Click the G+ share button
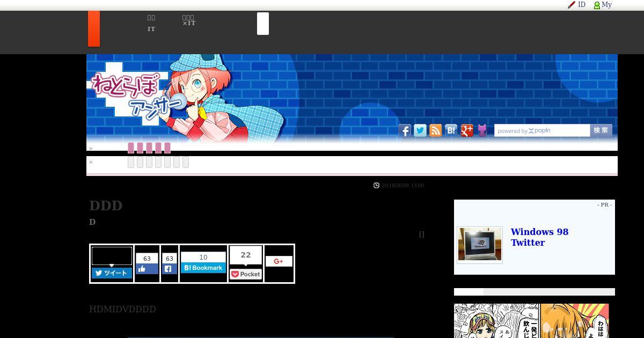Viewport: 644px width, 338px height. coord(279,261)
